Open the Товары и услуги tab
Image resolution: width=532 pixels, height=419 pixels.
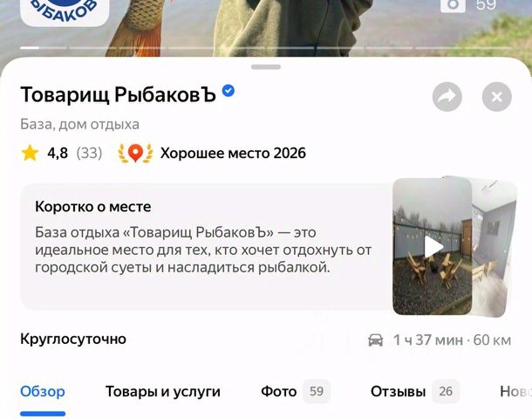[163, 391]
